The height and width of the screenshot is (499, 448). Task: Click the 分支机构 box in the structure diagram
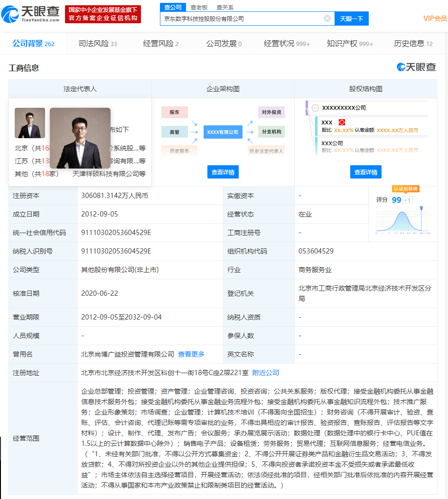coord(271,132)
